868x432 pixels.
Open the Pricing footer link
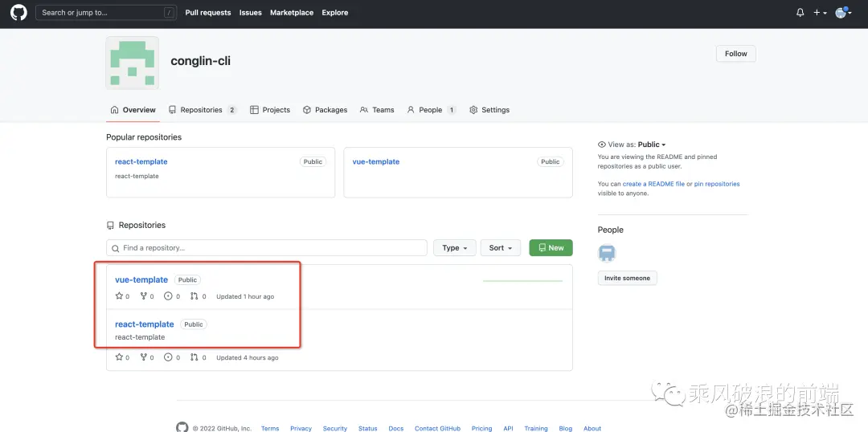481,429
